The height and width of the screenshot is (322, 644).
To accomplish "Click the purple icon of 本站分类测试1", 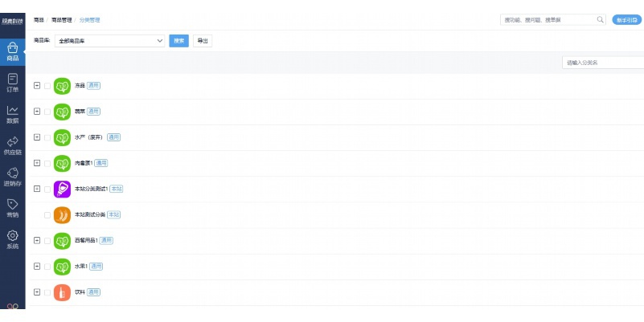I will (x=62, y=189).
